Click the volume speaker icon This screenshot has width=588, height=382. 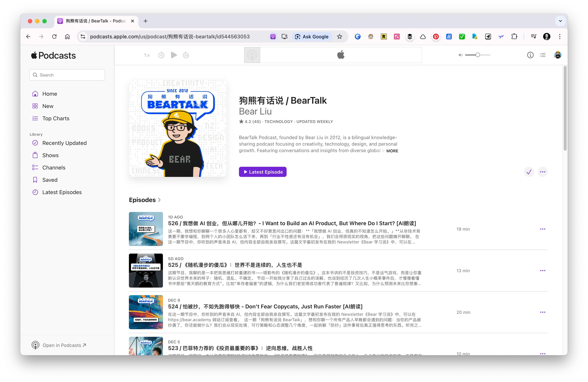point(460,55)
